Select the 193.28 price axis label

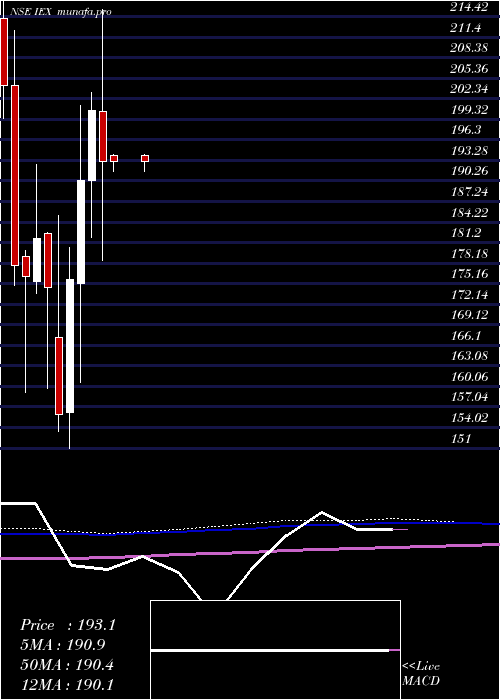[x=469, y=150]
